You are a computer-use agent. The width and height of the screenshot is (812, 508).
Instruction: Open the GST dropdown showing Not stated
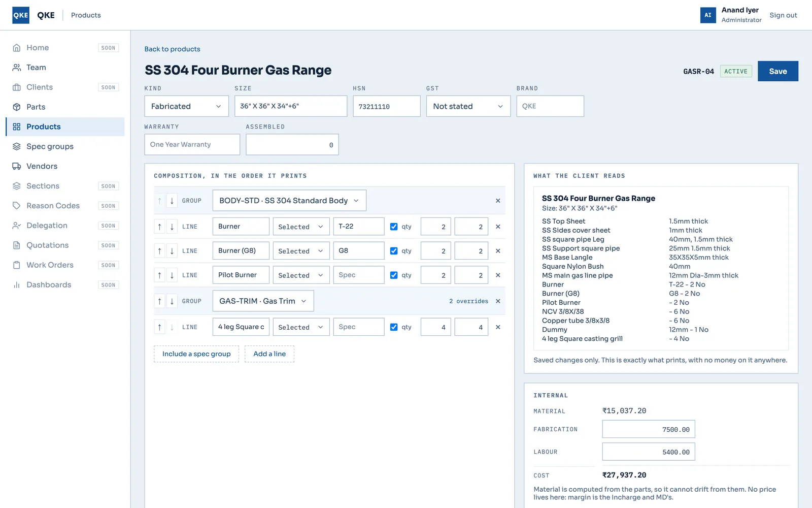[468, 106]
